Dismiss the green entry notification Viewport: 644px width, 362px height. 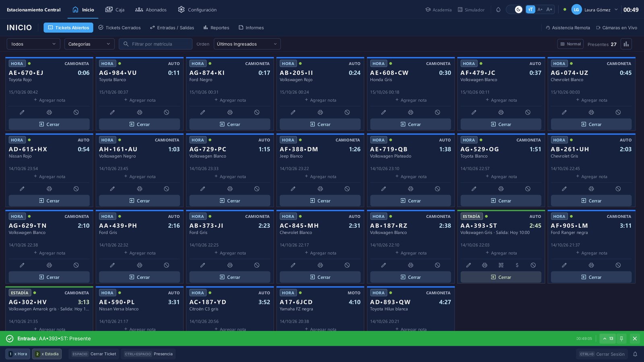(x=635, y=339)
